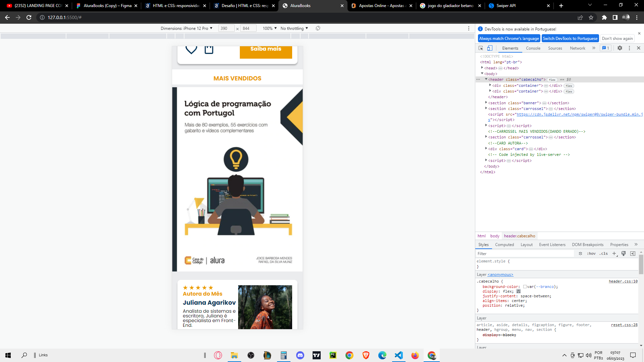Open the Computed styles tab
This screenshot has width=644, height=362.
coord(504,245)
